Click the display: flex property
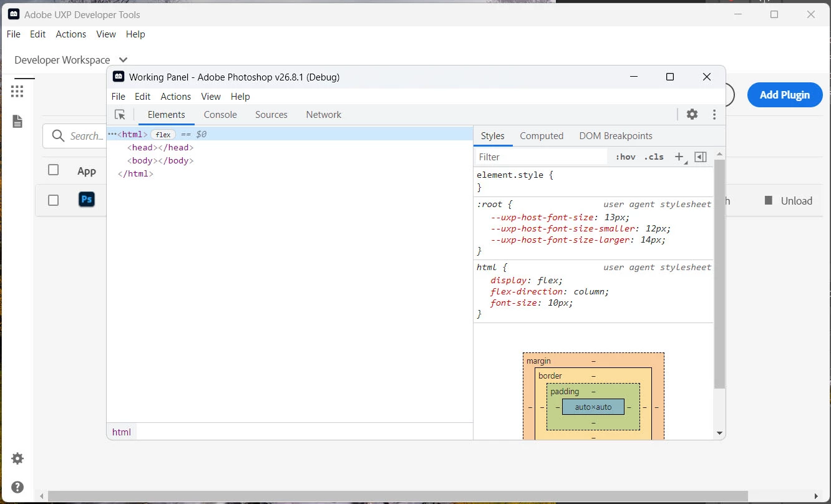Viewport: 831px width, 504px height. tap(527, 281)
